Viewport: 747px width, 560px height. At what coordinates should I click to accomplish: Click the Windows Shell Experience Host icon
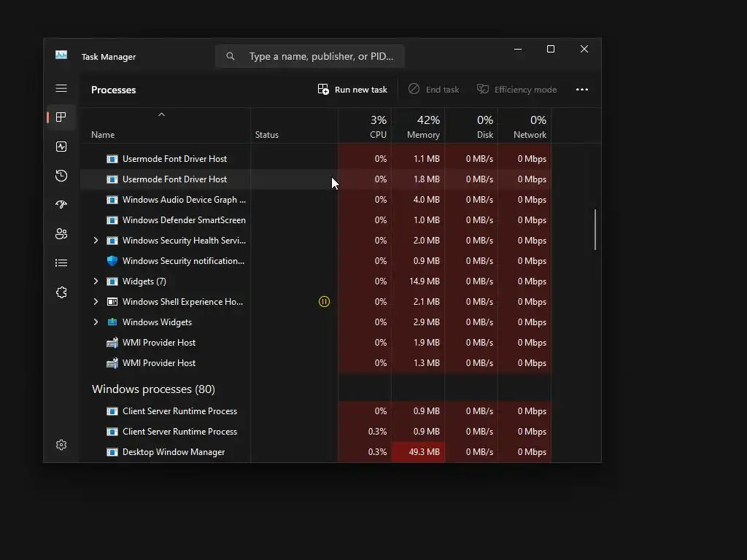click(112, 301)
